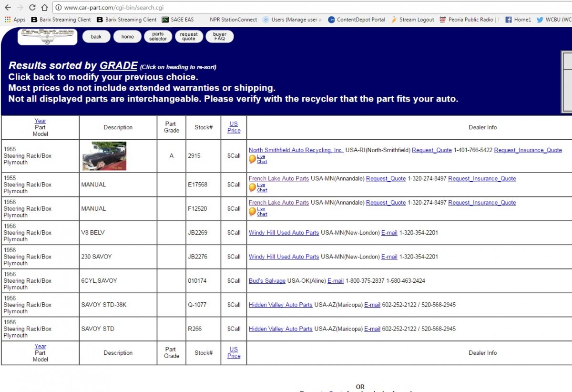Viewport: 572px width, 392px height.
Task: View the 1955 Plymouth car thumbnail
Action: click(104, 156)
